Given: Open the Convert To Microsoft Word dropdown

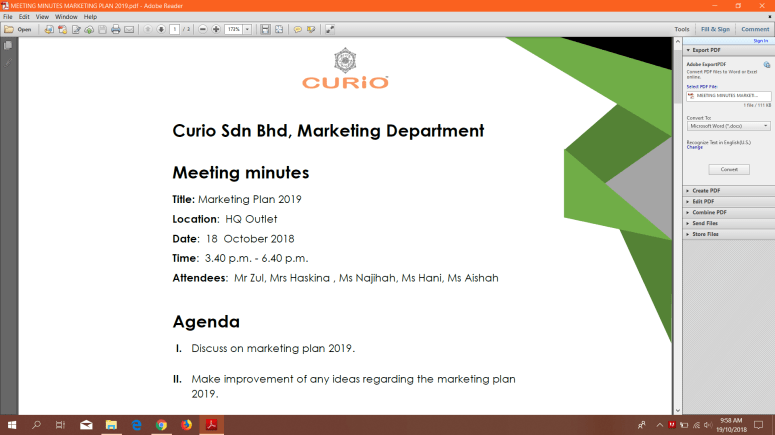Looking at the screenshot, I should pyautogui.click(x=729, y=126).
